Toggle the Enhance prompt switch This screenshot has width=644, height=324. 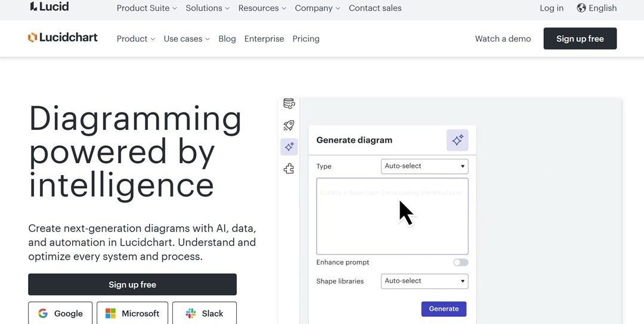[x=460, y=262]
